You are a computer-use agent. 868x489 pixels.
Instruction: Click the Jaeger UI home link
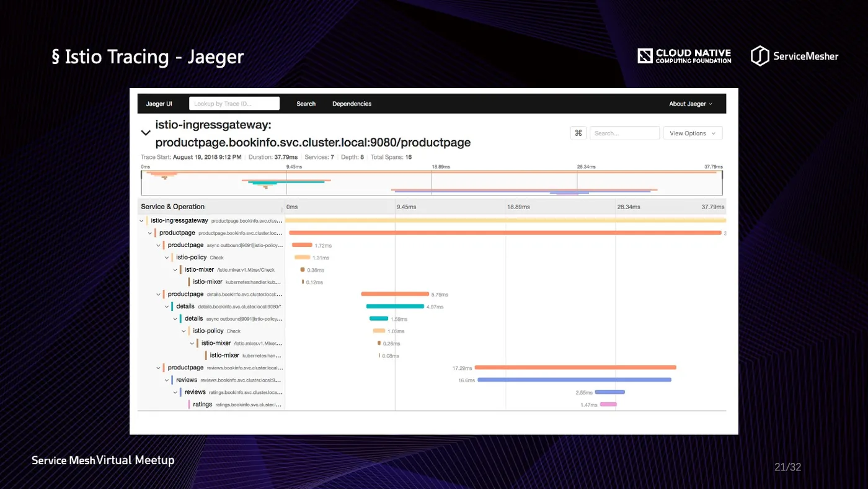coord(159,104)
